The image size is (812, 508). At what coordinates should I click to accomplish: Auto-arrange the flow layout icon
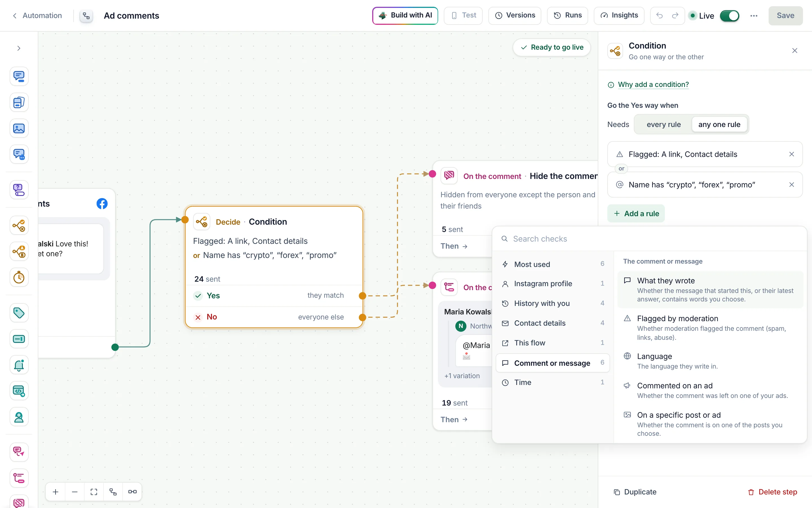[113, 492]
